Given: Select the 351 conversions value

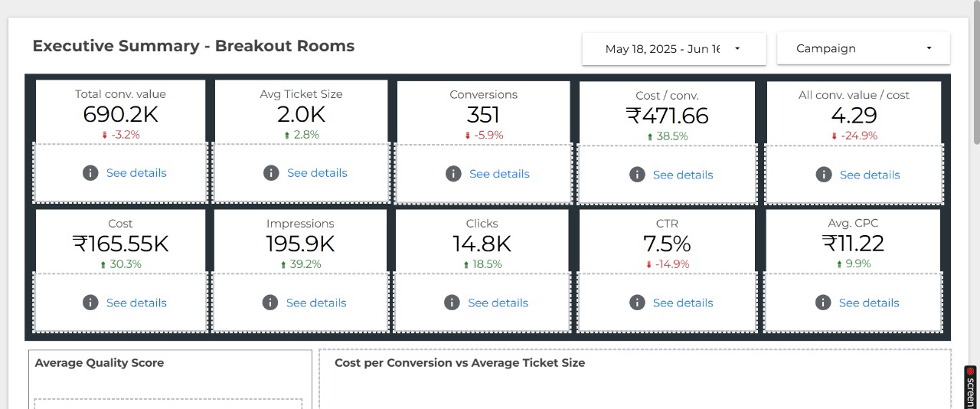Looking at the screenshot, I should (483, 115).
